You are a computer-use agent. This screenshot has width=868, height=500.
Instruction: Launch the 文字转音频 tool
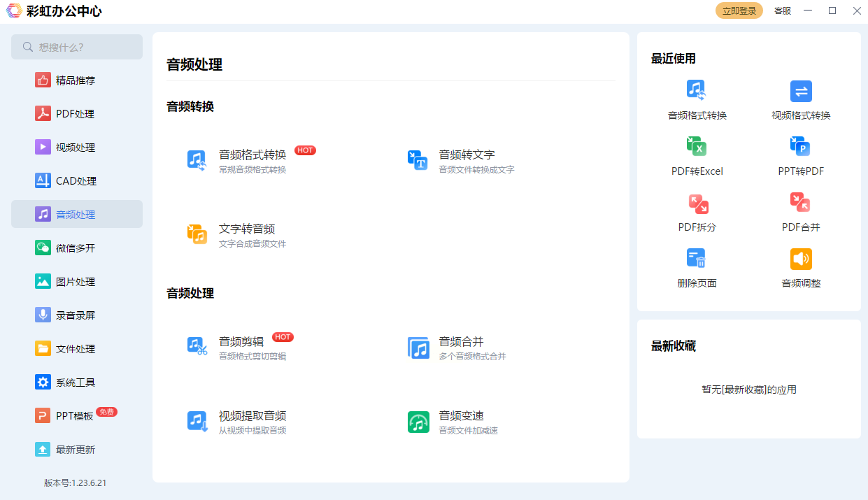coord(246,235)
